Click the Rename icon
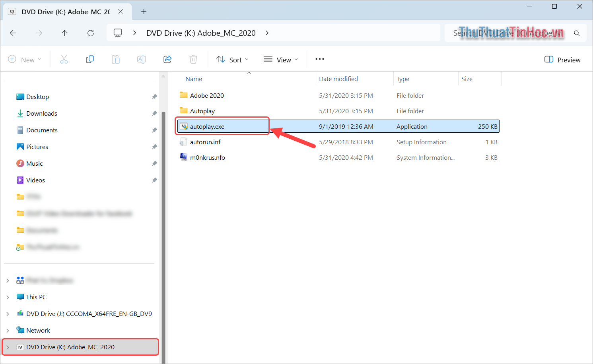The width and height of the screenshot is (593, 364). point(142,60)
